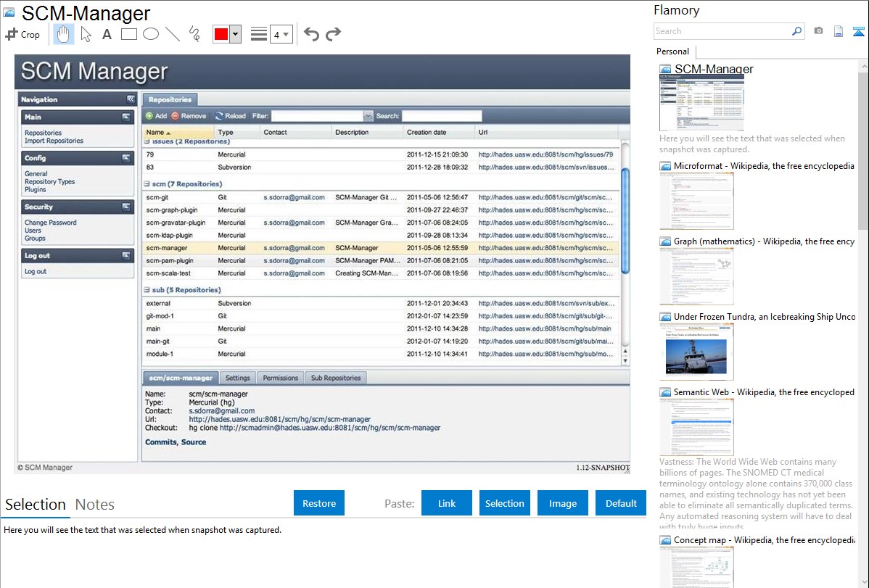Open the Semantic Web snapshot thumbnail
Screen dimensions: 869x588
click(696, 427)
